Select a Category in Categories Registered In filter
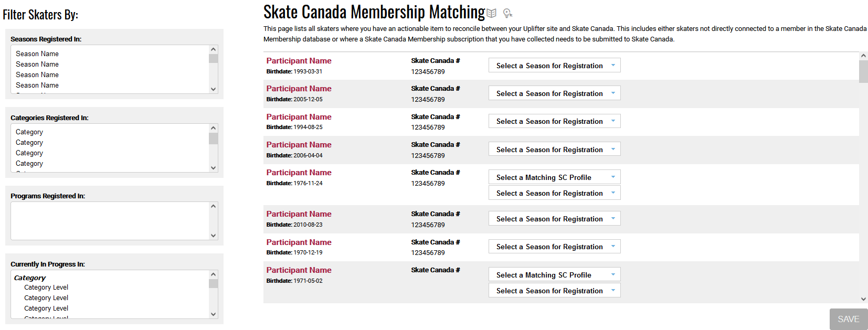Screen dimensions: 868x330 pos(29,132)
